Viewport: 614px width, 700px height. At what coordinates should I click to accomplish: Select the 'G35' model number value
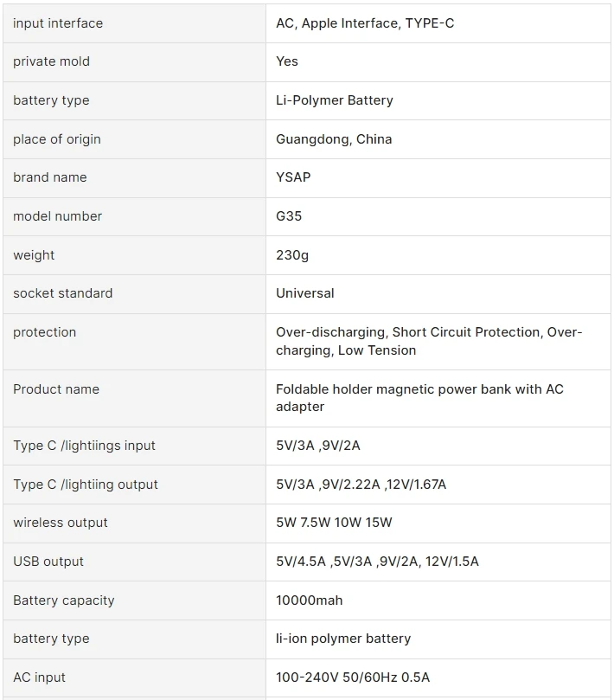coord(289,216)
